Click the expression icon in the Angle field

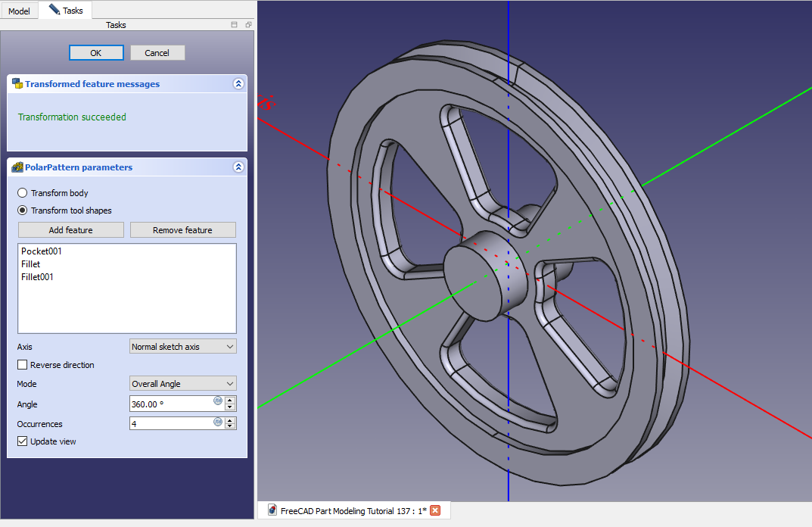[218, 400]
